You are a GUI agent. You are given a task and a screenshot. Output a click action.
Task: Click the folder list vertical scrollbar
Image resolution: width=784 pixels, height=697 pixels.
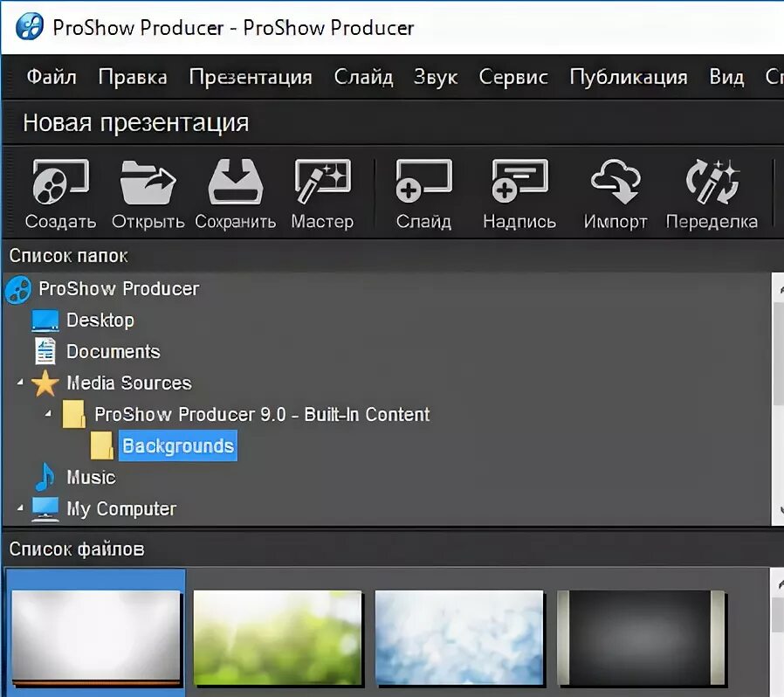pos(778,399)
